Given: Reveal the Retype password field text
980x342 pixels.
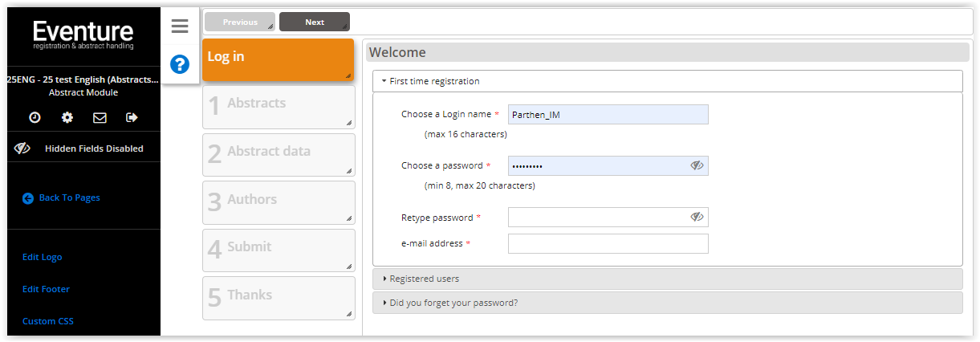Looking at the screenshot, I should 697,217.
